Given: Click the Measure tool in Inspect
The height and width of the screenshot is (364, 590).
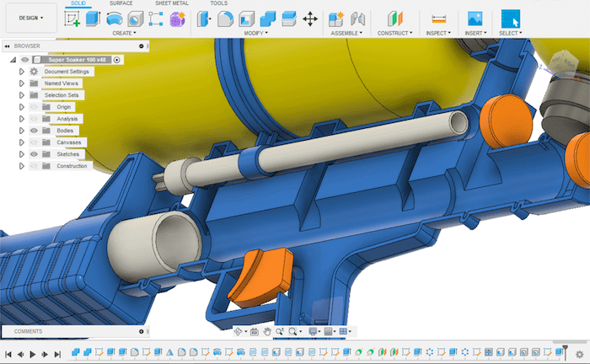Looking at the screenshot, I should (438, 19).
